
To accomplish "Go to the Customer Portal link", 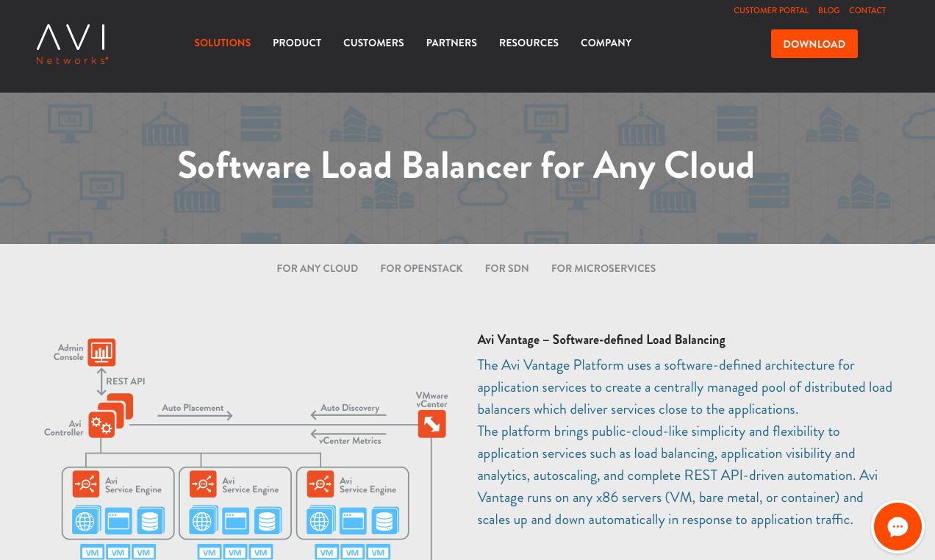I will [771, 10].
